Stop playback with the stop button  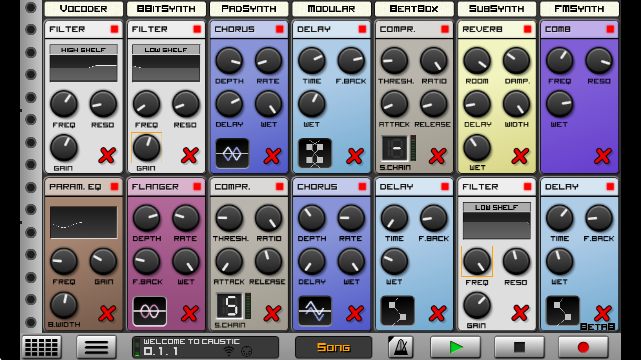point(519,347)
